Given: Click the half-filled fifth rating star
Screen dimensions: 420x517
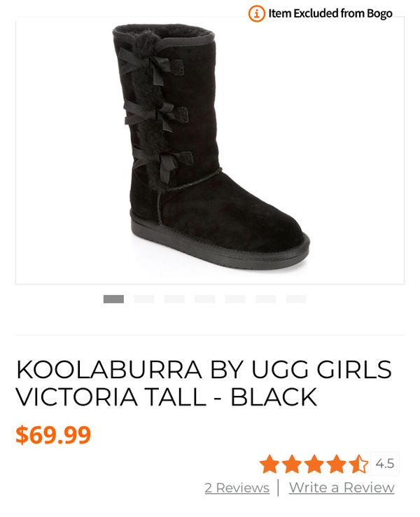Looking at the screenshot, I should (x=358, y=464).
